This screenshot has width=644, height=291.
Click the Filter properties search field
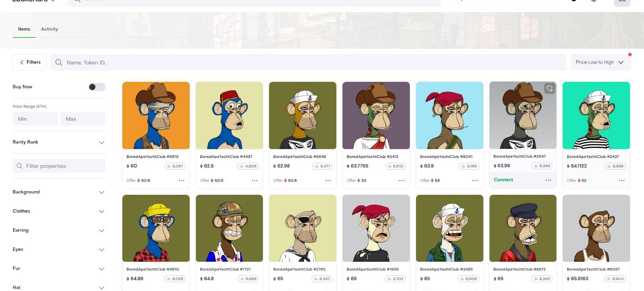click(59, 166)
